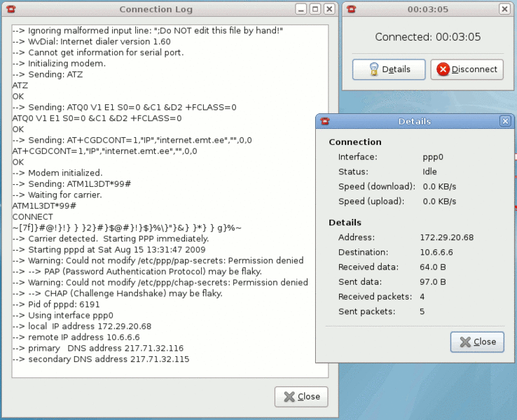Click log line 'Carrier detected. Starting PPP immediately.'
The height and width of the screenshot is (420, 517).
coord(111,239)
